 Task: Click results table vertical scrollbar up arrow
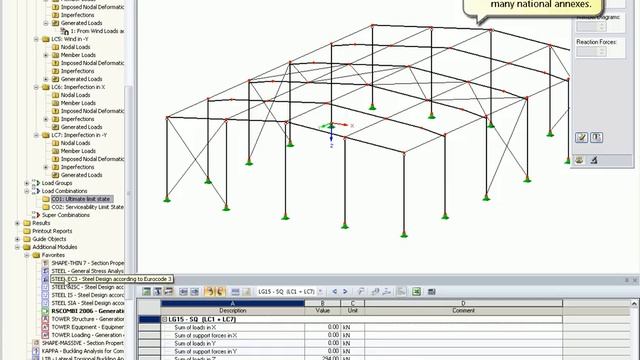click(634, 304)
